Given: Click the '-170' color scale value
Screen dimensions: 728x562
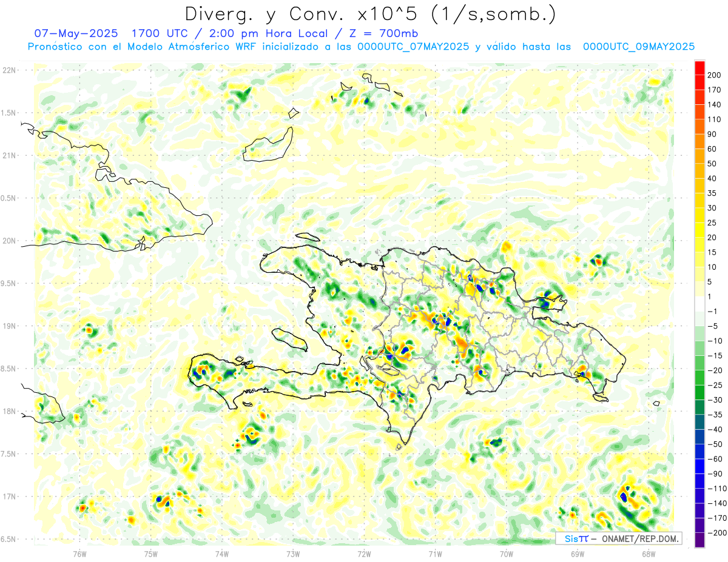Looking at the screenshot, I should [716, 518].
